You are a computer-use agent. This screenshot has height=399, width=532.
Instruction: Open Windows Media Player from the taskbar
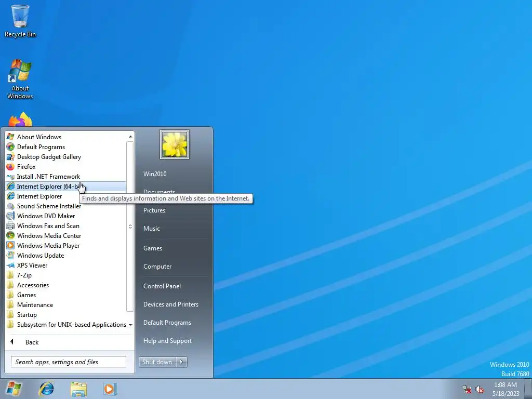pyautogui.click(x=110, y=389)
